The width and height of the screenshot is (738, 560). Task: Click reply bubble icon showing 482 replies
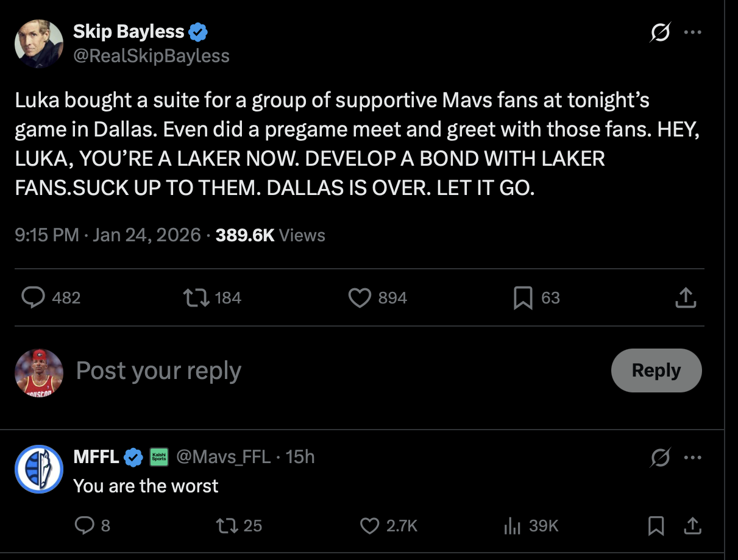pos(34,297)
